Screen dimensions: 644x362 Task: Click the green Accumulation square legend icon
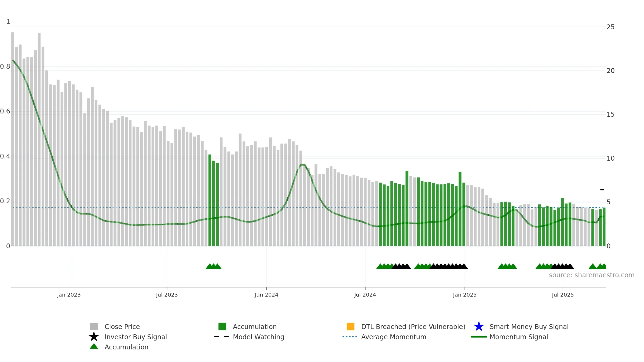point(222,327)
